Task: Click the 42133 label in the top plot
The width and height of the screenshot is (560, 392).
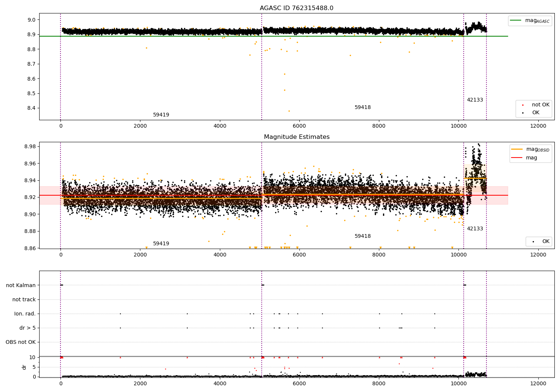Action: 475,100
